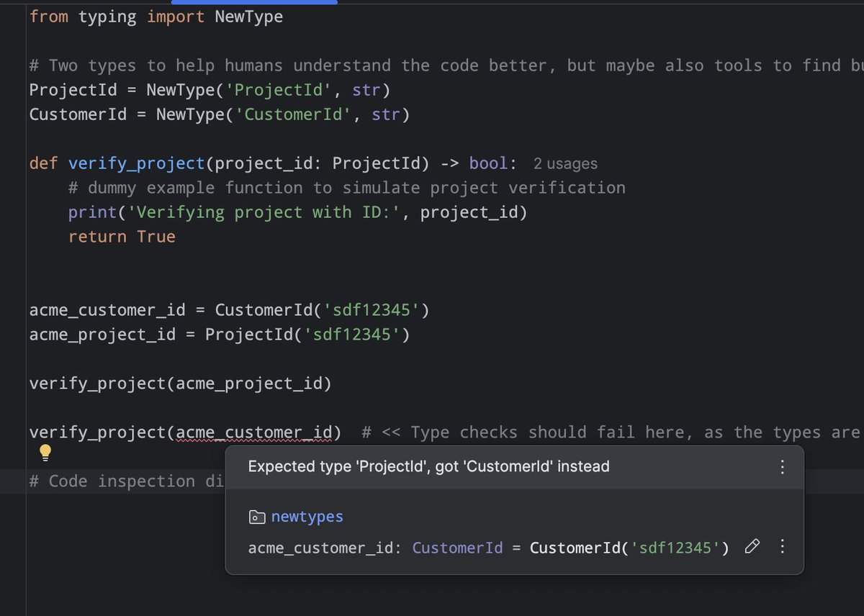Click the acme_customer_id = CustomerId assignment

coord(230,310)
